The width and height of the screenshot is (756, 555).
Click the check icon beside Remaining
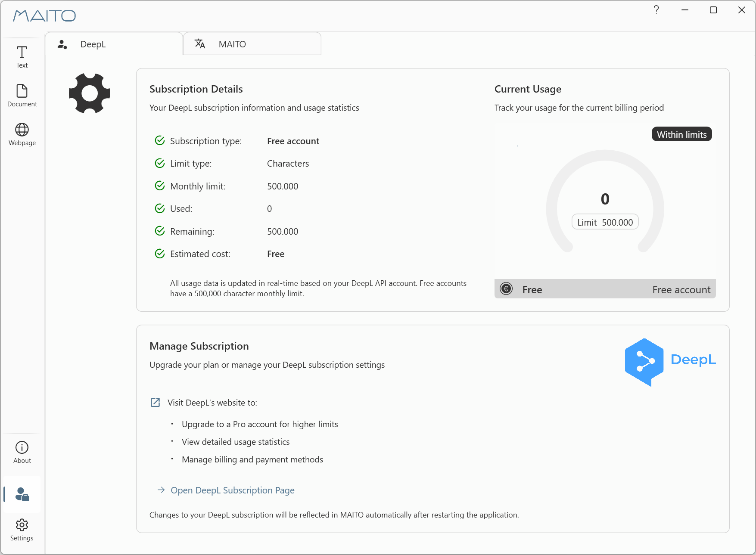(160, 231)
